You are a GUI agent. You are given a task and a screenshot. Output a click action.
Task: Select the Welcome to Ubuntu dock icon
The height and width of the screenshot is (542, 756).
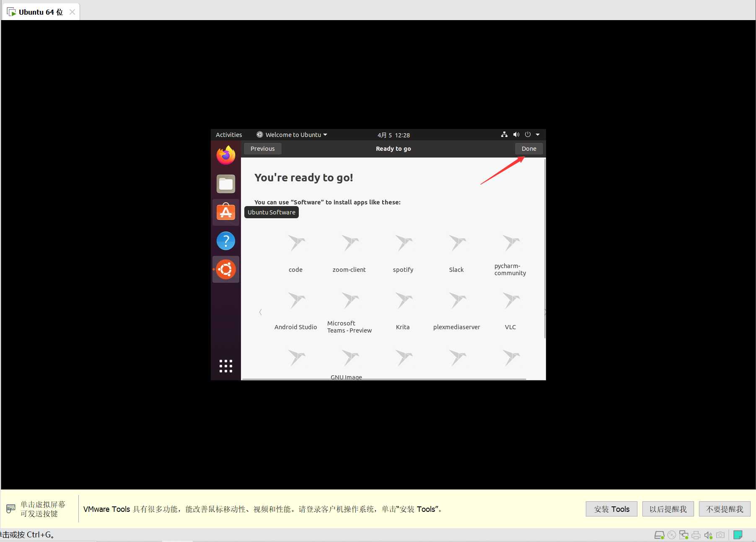point(226,269)
